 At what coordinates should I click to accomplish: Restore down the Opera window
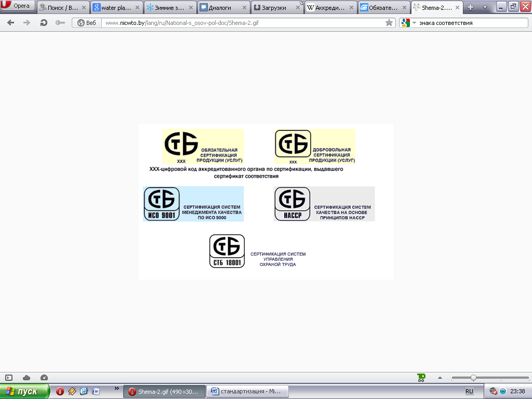[x=513, y=6]
